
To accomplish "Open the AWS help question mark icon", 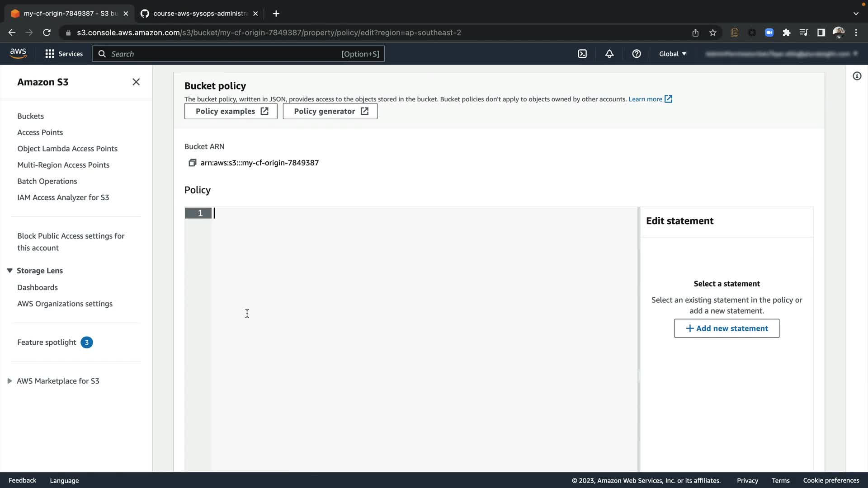I will click(637, 54).
